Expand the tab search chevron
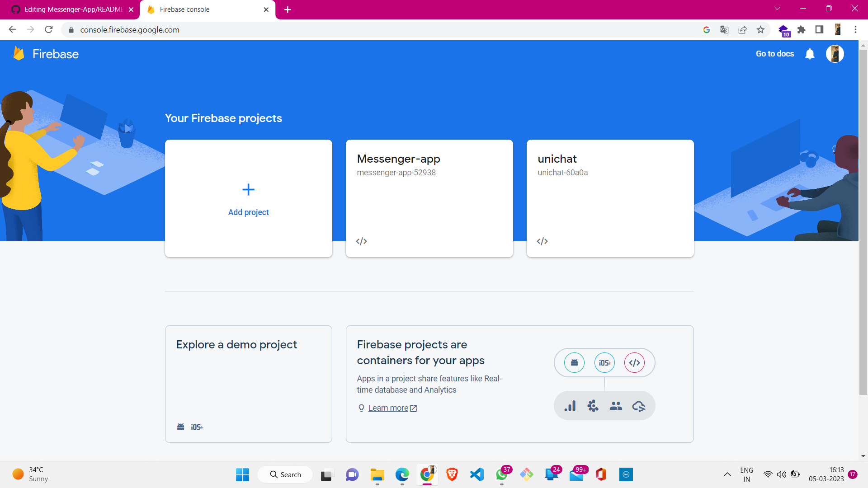868x488 pixels. coord(777,9)
